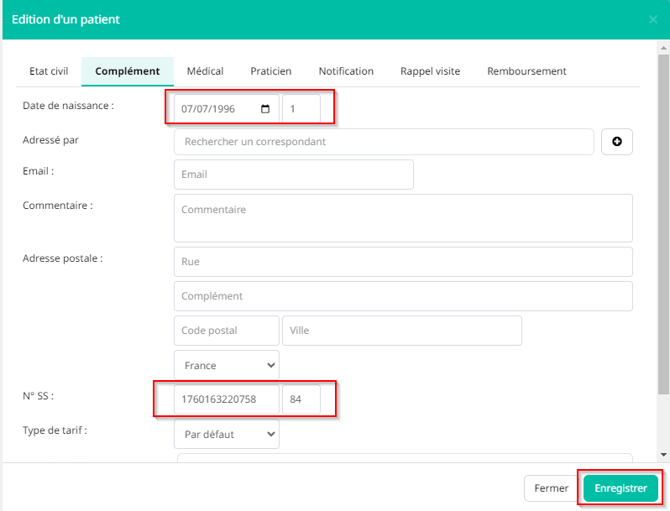This screenshot has height=511, width=670.
Task: Click the Rechercher un correspondant search field
Action: (x=383, y=142)
